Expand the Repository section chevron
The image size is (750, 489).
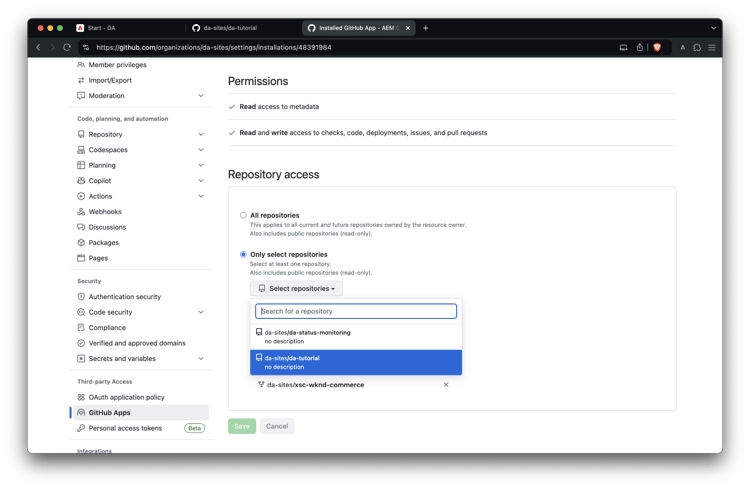click(x=201, y=134)
